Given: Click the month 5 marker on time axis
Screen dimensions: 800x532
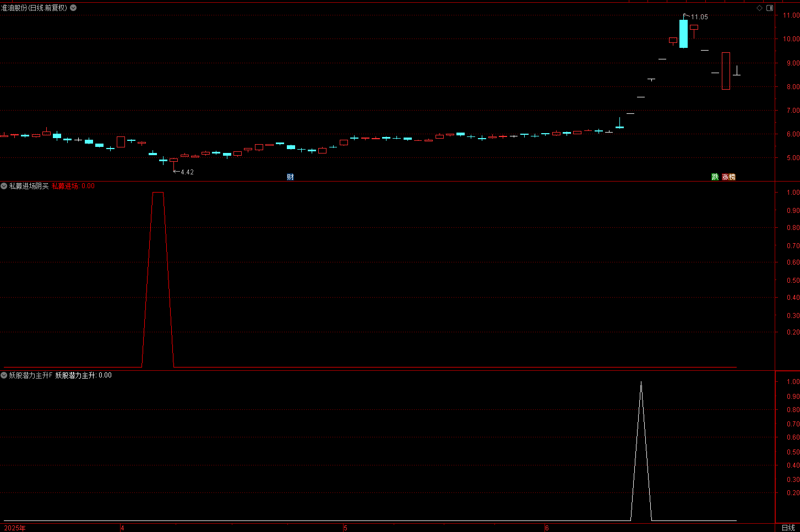Looking at the screenshot, I should [x=346, y=528].
